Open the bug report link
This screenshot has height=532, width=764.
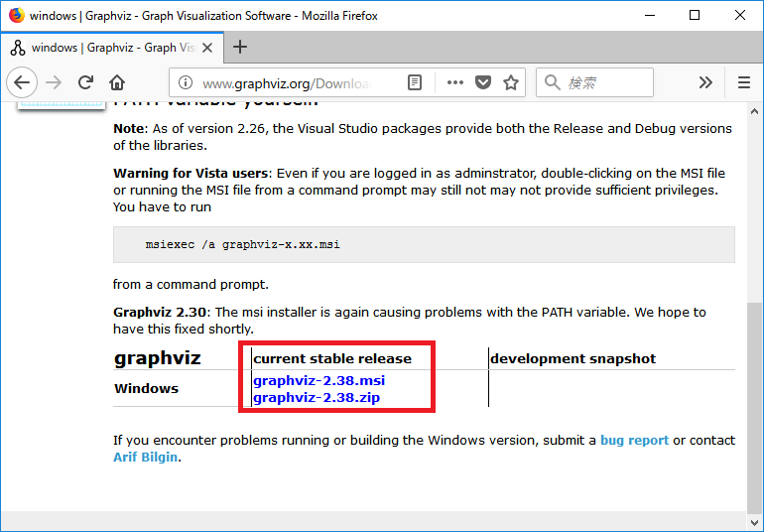click(634, 441)
